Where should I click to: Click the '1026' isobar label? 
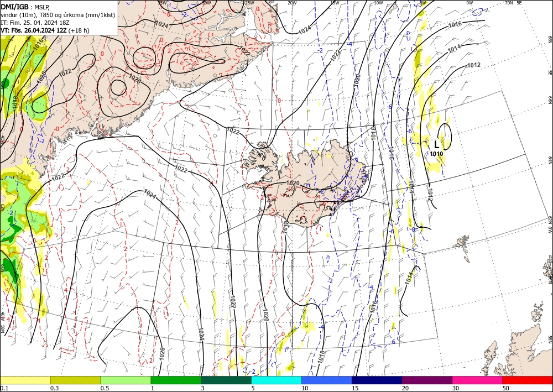[162, 354]
